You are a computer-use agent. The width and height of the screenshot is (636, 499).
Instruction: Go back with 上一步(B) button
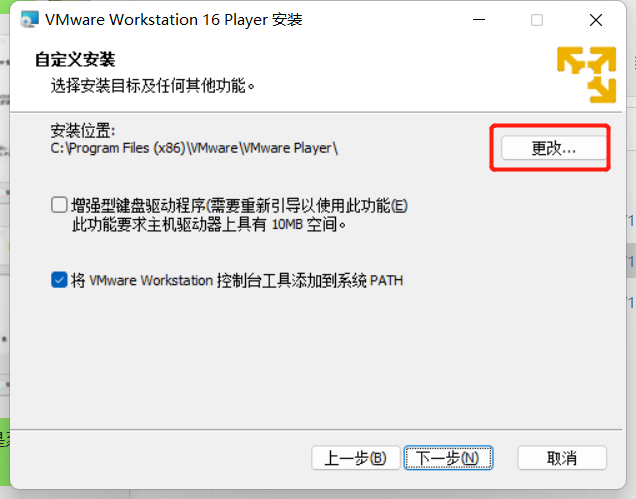click(x=356, y=458)
